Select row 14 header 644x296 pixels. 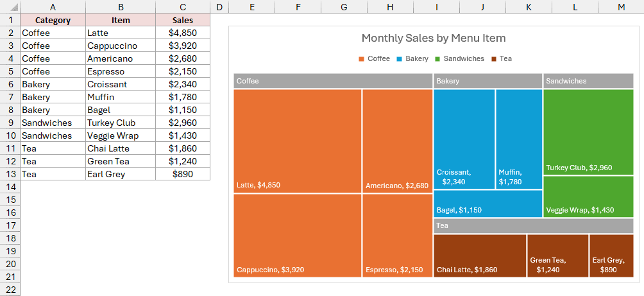click(x=10, y=187)
